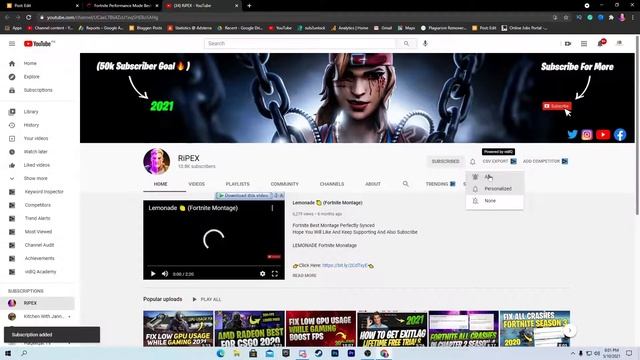Open the bit.ly link in description
Image resolution: width=640 pixels, height=360 pixels.
pyautogui.click(x=344, y=265)
